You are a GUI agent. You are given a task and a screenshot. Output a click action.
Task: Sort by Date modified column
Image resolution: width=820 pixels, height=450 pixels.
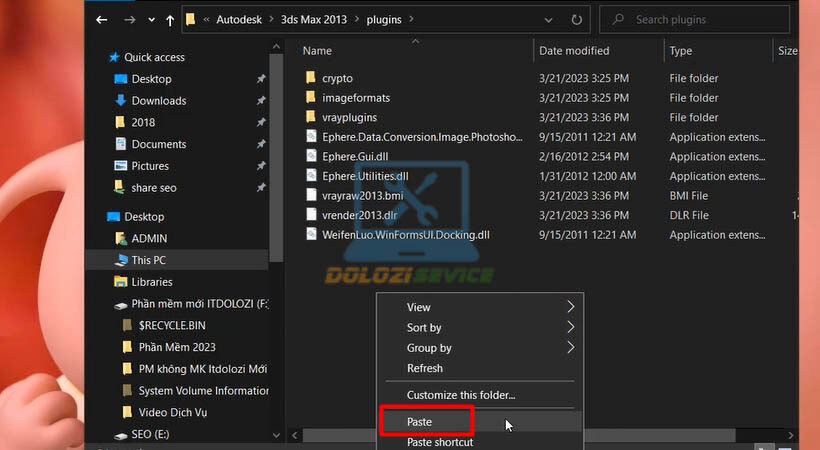pyautogui.click(x=574, y=51)
